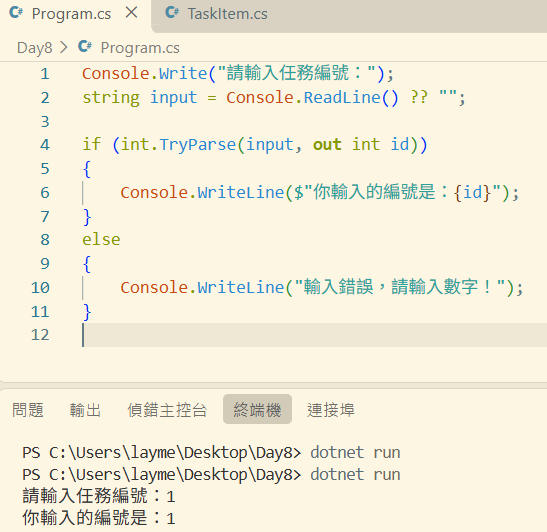Close the Program.cs tab
Screen dimensions: 547x532
click(x=132, y=13)
